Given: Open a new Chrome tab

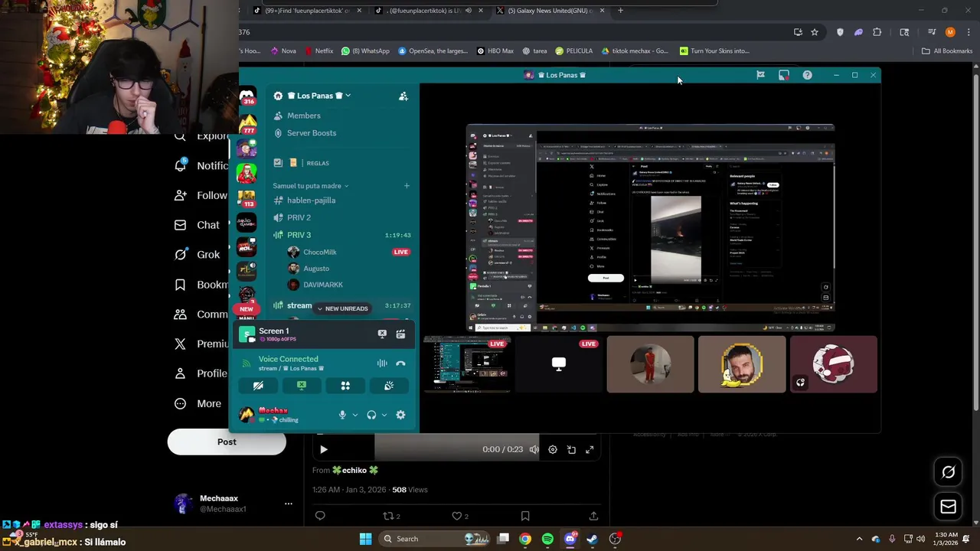Looking at the screenshot, I should pos(620,11).
